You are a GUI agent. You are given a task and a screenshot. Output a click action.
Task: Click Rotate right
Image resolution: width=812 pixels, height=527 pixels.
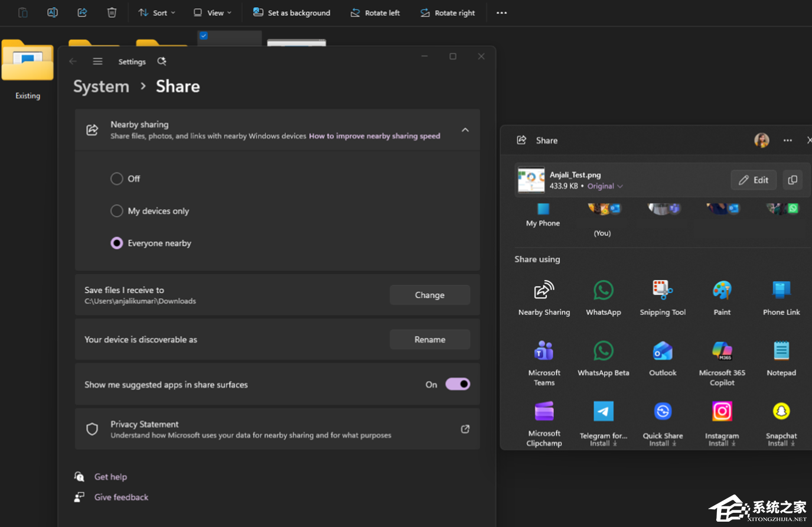(x=448, y=12)
